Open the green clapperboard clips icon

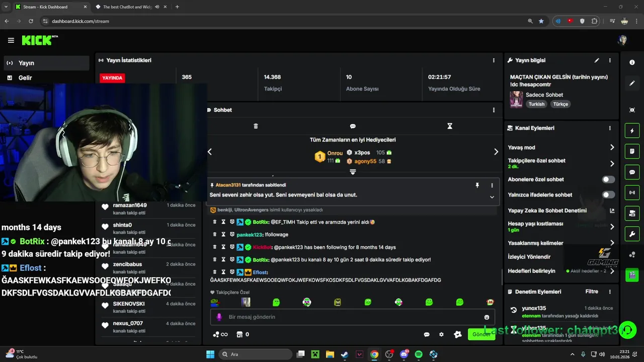pos(632,275)
